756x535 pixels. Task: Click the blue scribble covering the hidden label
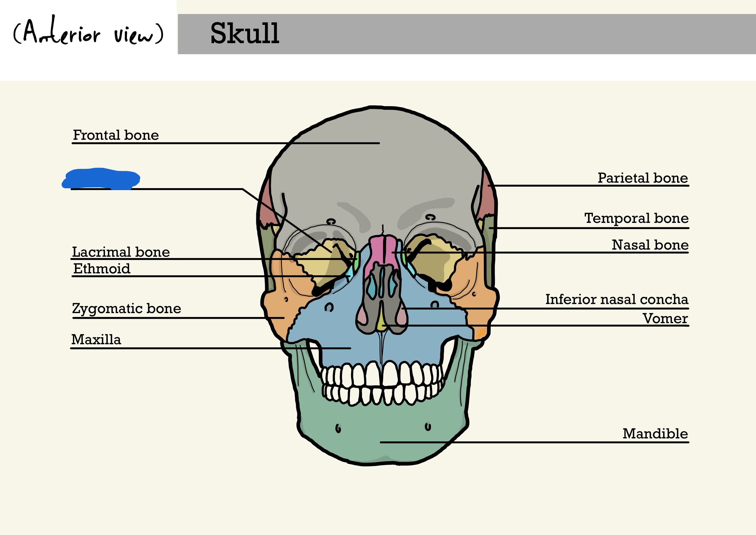click(x=101, y=179)
